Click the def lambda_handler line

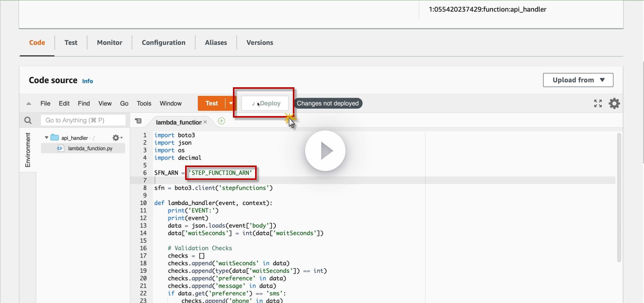(213, 203)
